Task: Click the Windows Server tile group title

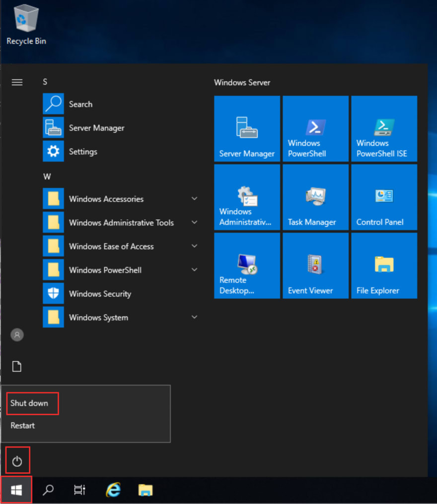Action: point(242,83)
